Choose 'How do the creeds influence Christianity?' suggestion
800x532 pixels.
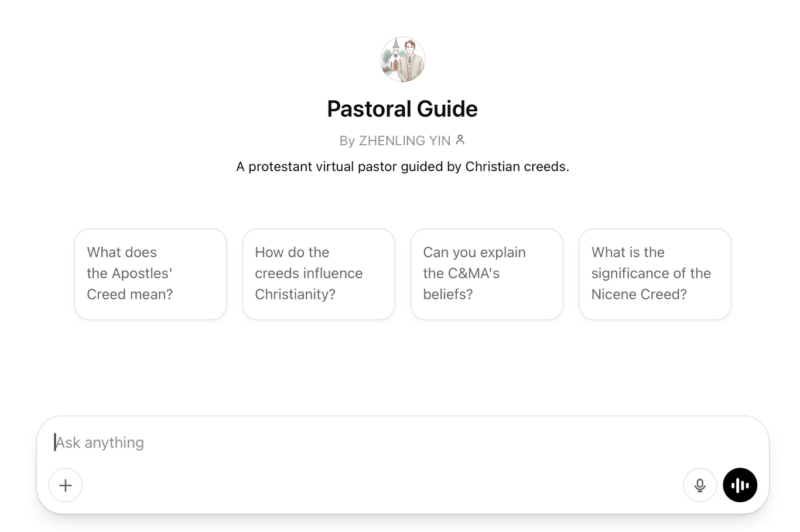(x=318, y=274)
